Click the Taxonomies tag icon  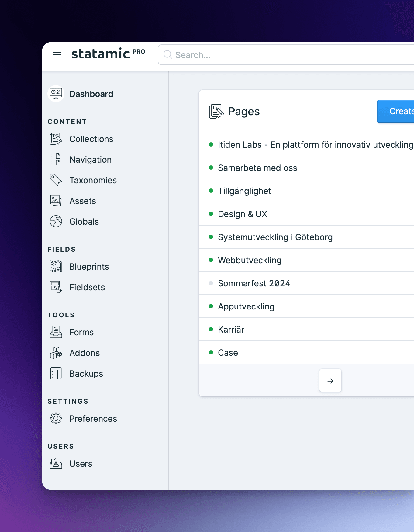point(56,180)
